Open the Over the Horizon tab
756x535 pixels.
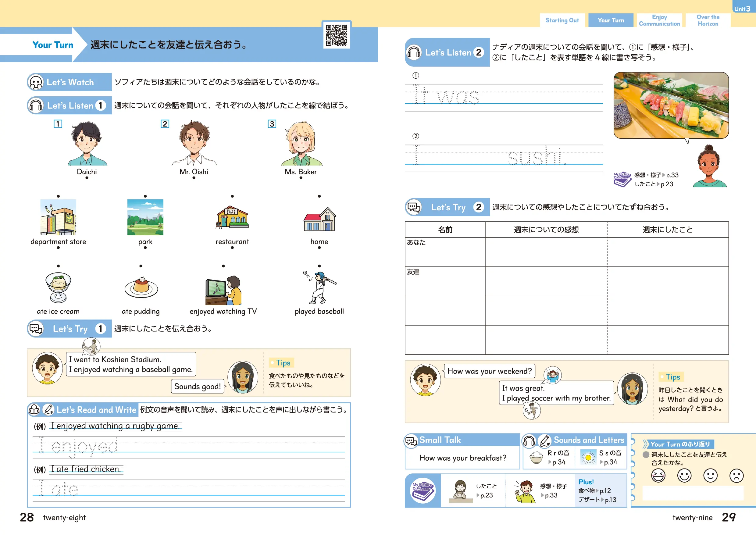pyautogui.click(x=708, y=20)
